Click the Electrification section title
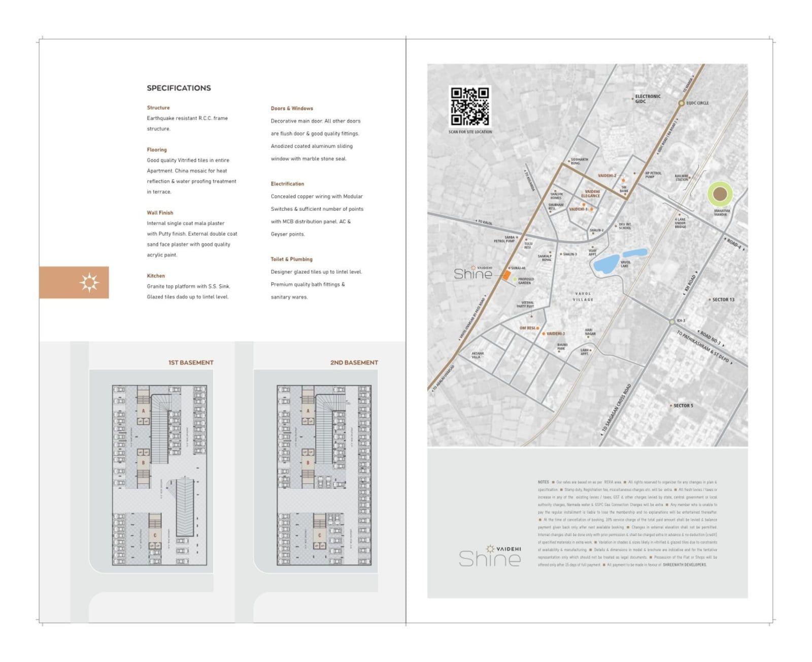 (287, 184)
